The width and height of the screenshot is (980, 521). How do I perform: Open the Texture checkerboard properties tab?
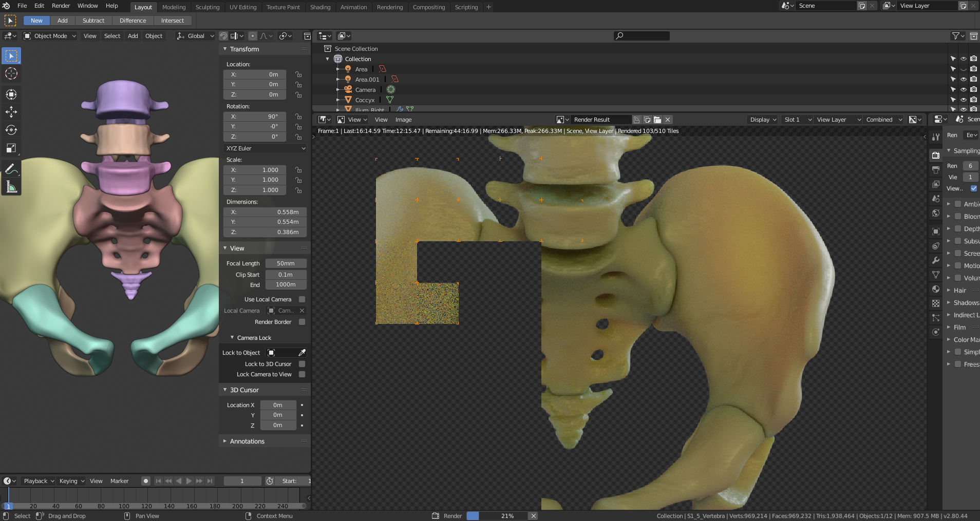tap(936, 303)
